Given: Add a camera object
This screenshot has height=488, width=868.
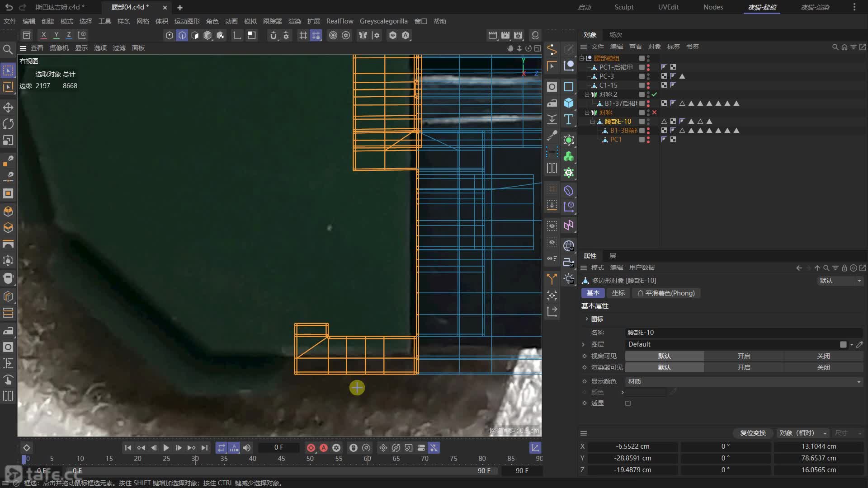Looking at the screenshot, I should (569, 263).
